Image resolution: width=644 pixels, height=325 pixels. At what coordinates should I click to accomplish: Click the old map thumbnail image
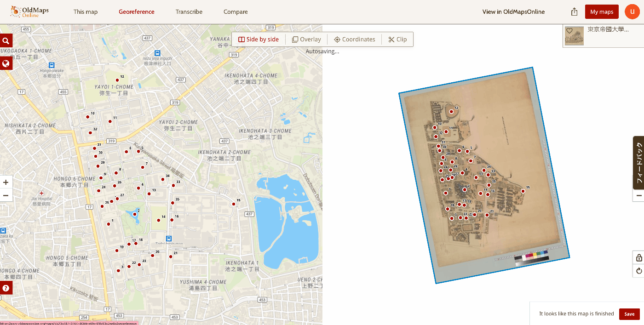[574, 36]
